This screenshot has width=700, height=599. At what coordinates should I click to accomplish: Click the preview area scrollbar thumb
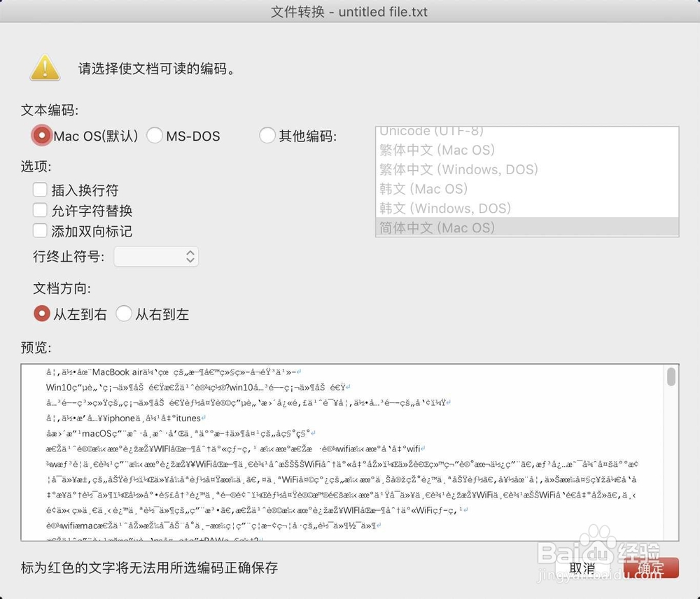671,376
